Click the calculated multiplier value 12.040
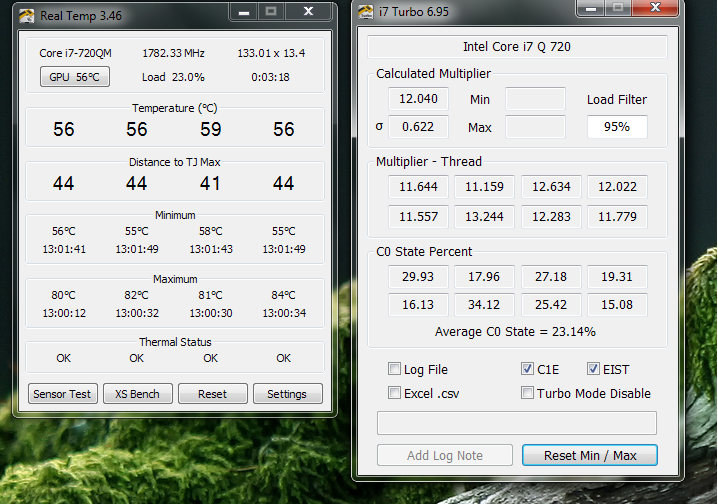The image size is (718, 504). click(418, 99)
